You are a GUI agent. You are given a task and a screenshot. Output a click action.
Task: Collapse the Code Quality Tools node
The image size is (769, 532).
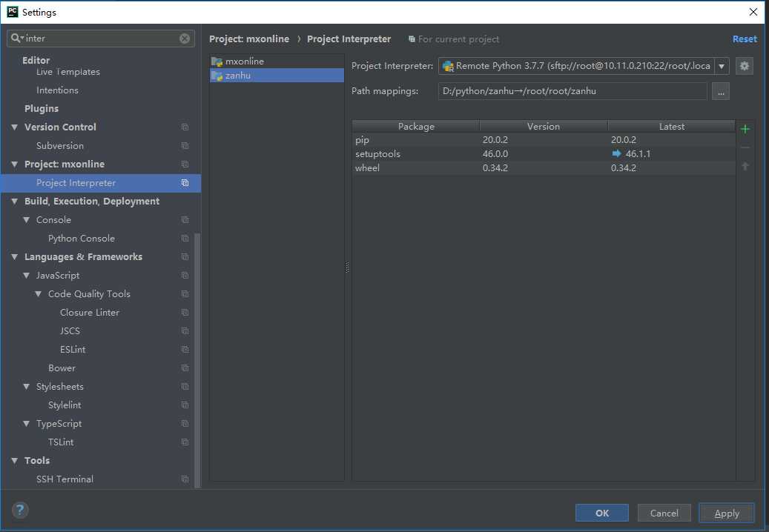39,294
